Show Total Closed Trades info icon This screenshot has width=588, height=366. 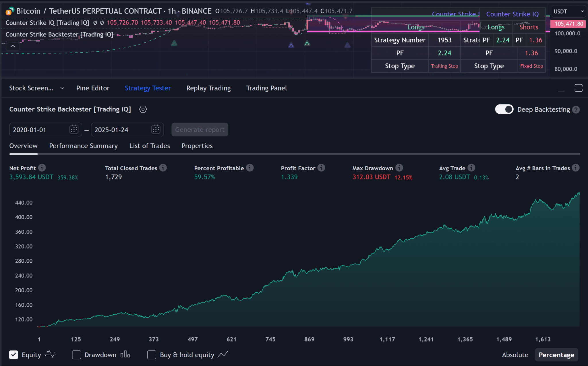[163, 168]
